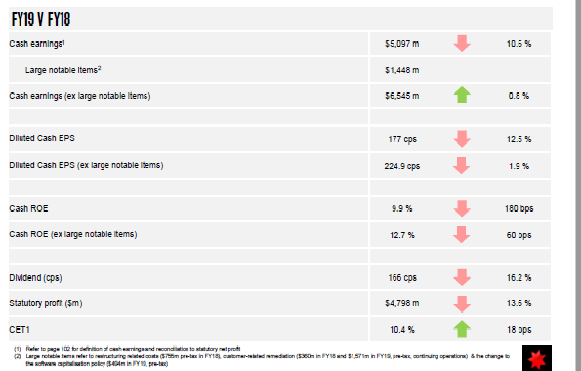Click the Large notable items label
This screenshot has height=371, width=581.
(x=63, y=70)
